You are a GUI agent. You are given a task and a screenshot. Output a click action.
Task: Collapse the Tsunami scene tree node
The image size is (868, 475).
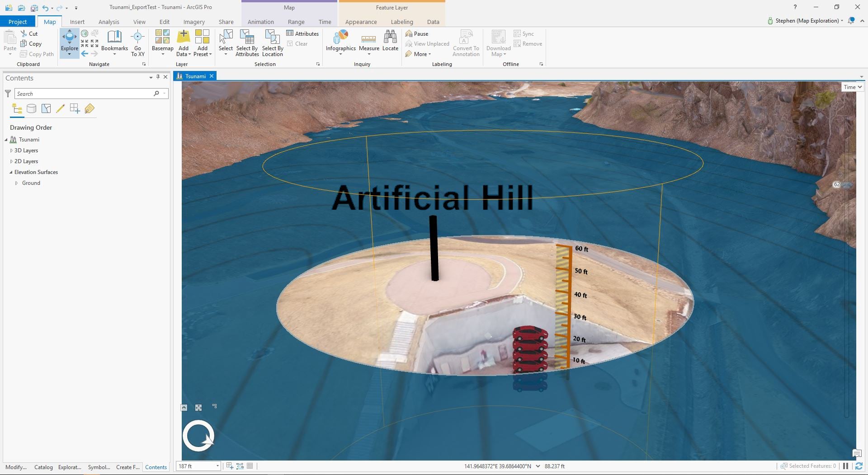click(6, 140)
